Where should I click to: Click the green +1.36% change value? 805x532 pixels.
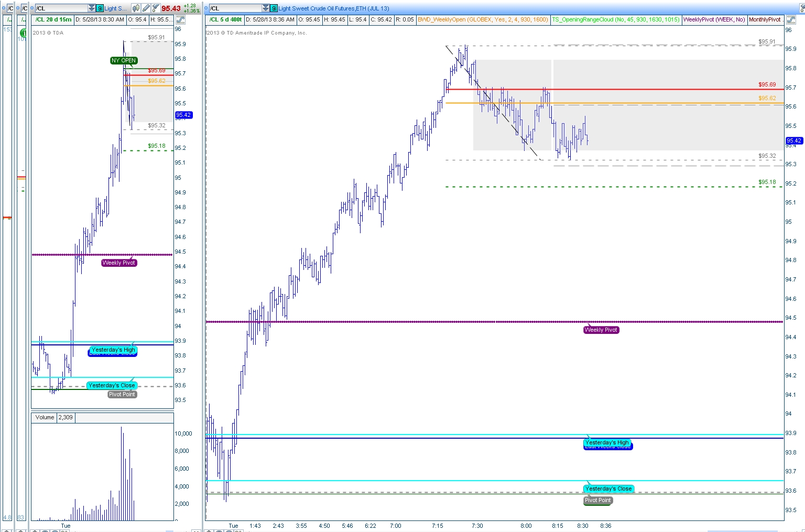[x=192, y=11]
